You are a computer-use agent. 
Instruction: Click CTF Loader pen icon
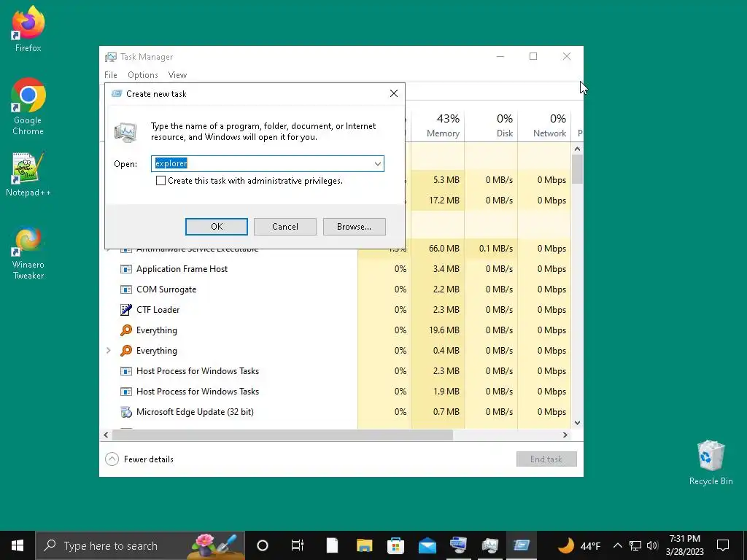125,310
